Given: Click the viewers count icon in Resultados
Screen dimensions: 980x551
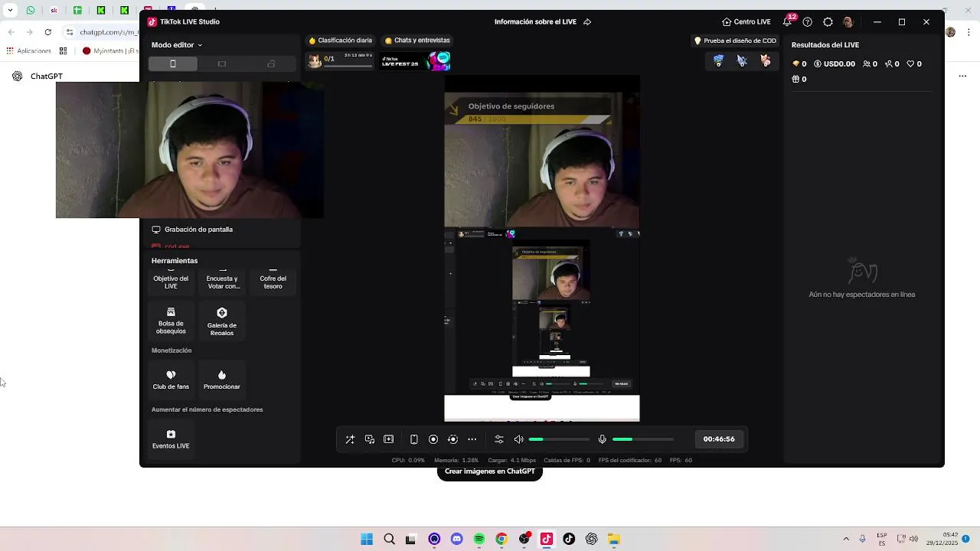Looking at the screenshot, I should 870,64.
